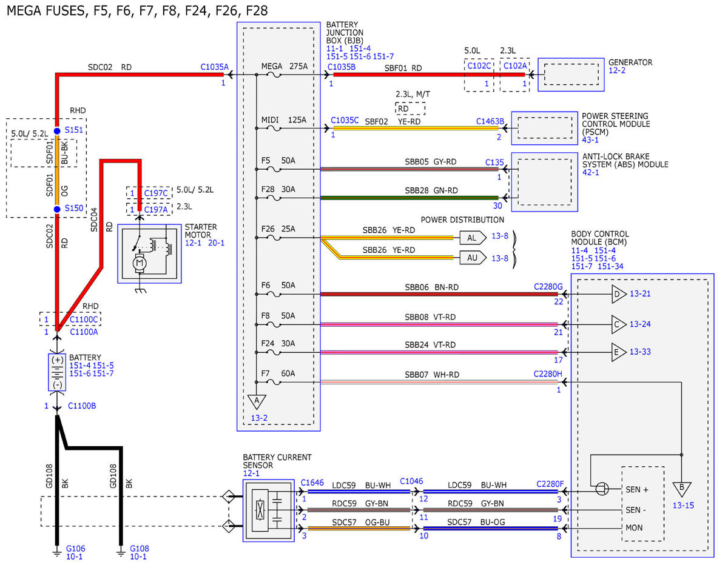Go to page 42-1 under ABS module
728x562 pixels.
click(x=590, y=172)
